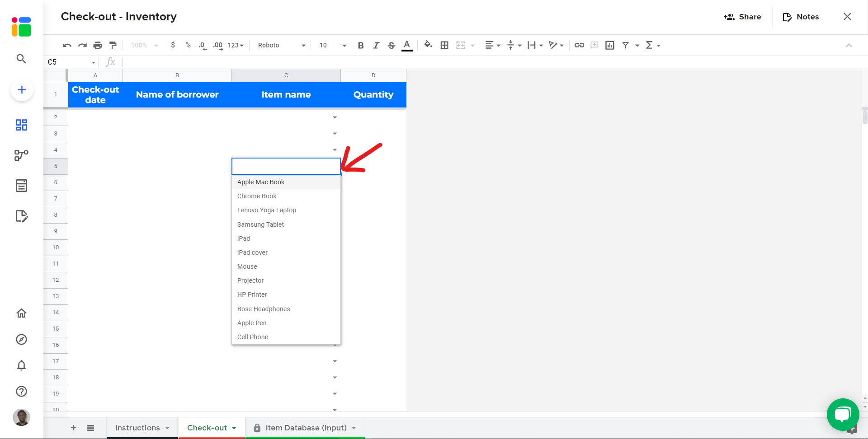This screenshot has width=868, height=439.
Task: Add a new sheet with plus button
Action: pos(74,428)
